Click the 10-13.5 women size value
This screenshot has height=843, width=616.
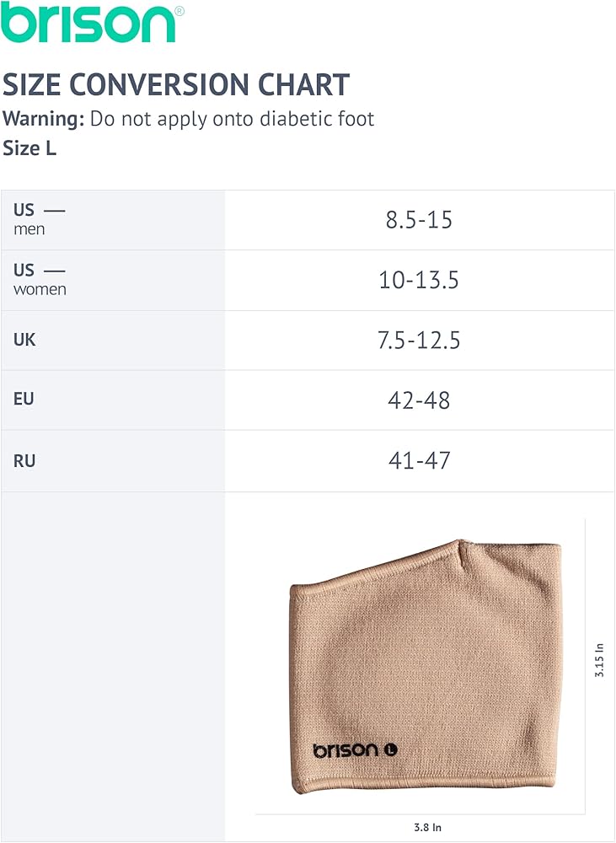[x=419, y=281]
